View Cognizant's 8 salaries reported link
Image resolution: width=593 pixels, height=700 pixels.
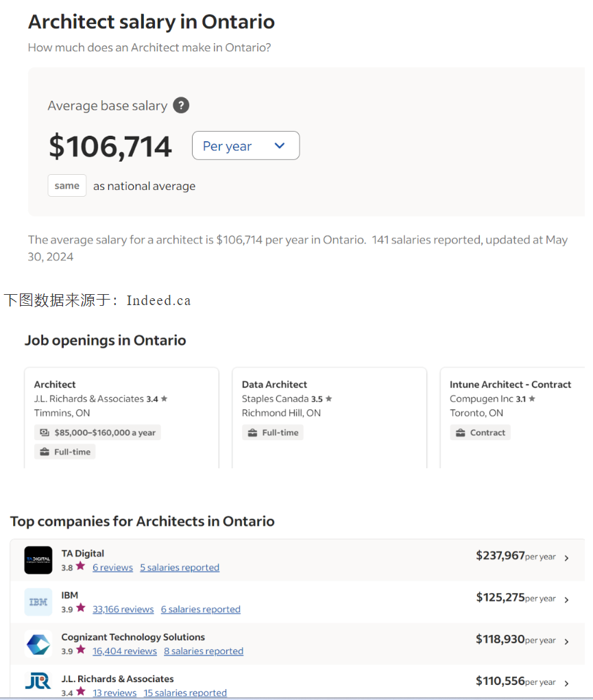(204, 651)
